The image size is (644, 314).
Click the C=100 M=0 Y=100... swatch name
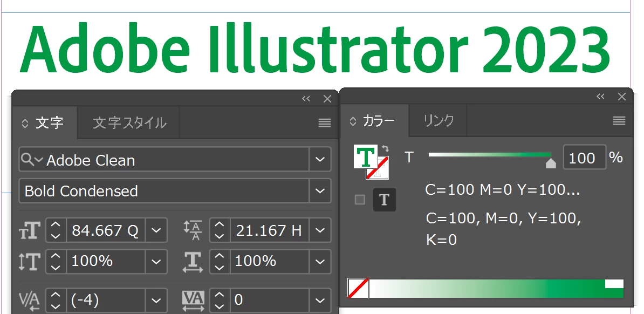503,190
